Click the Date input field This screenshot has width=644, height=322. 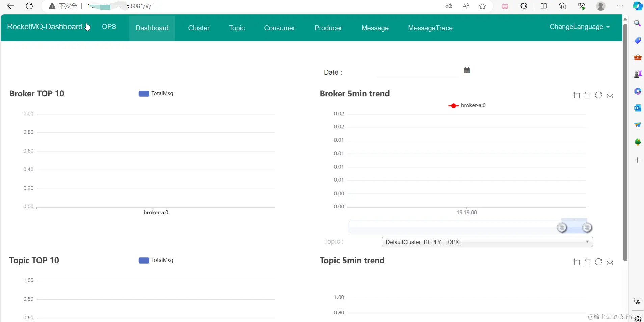417,71
